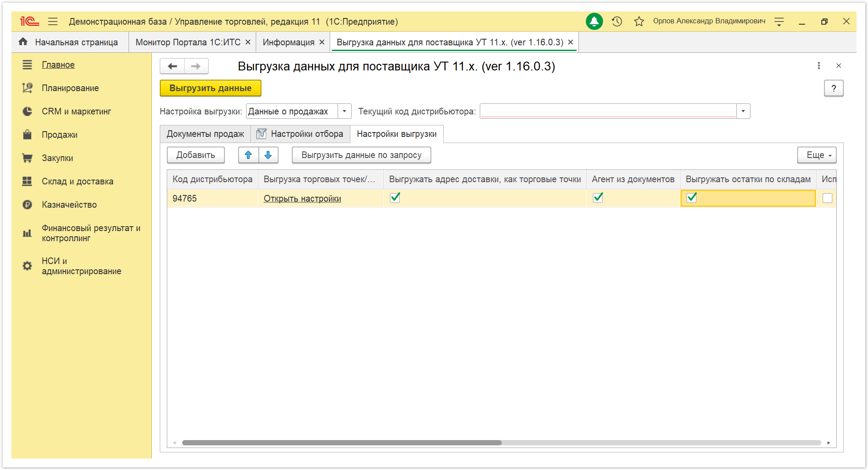Close the Выгрузка данных для поставщика tab
This screenshot has height=470, width=868.
(570, 42)
